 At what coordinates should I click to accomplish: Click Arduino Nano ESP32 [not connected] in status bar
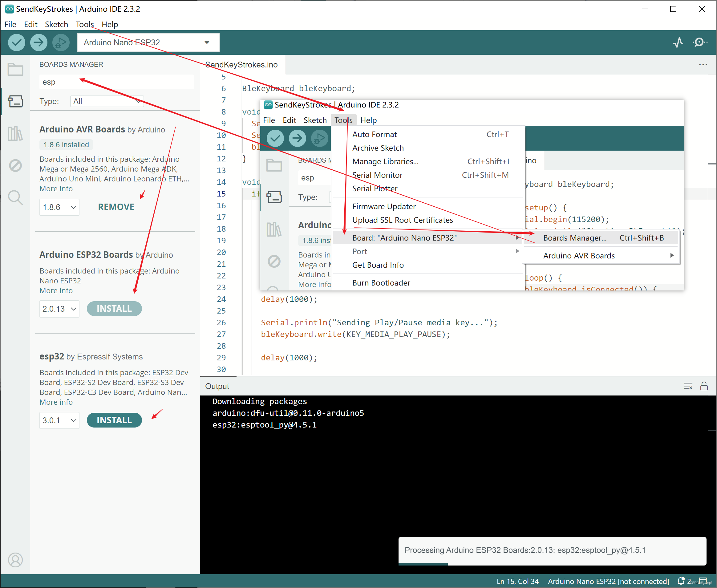[608, 581]
